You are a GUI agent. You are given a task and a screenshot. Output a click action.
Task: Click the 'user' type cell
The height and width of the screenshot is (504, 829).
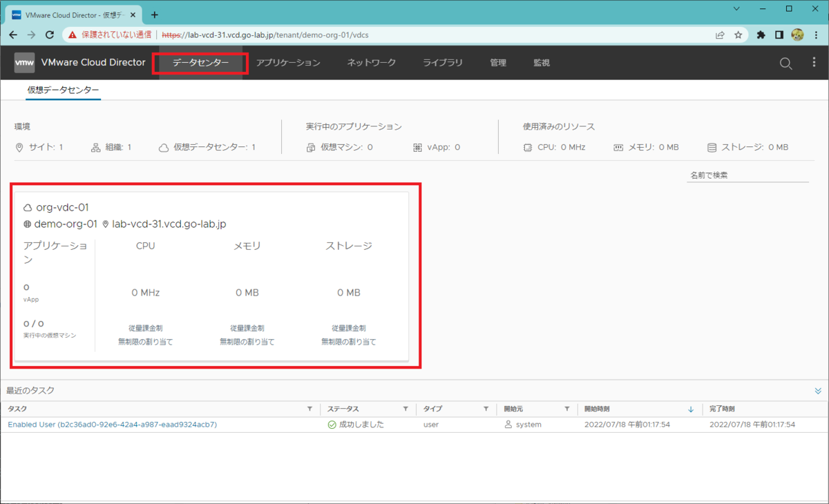coord(431,425)
